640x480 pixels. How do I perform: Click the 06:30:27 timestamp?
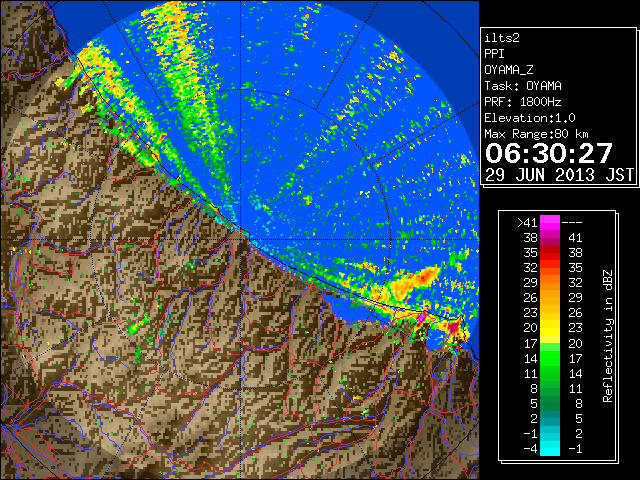pos(549,153)
